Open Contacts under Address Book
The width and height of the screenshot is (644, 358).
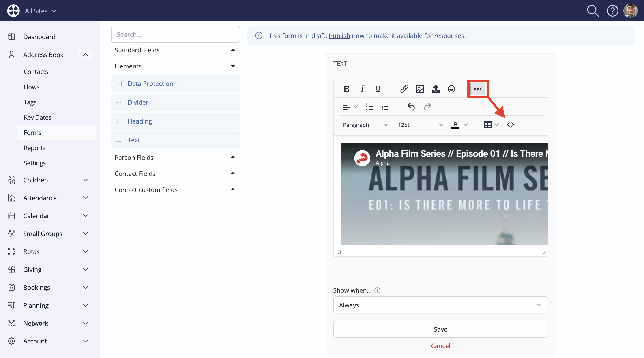(x=36, y=72)
